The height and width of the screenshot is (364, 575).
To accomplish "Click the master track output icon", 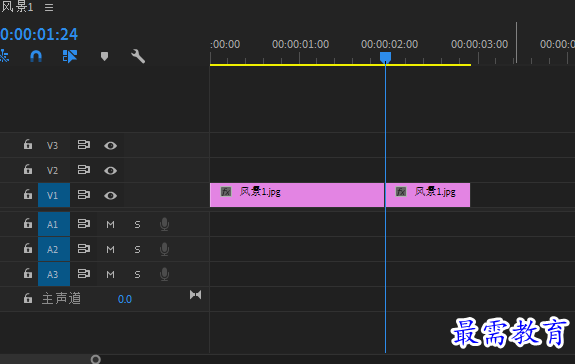I will tap(195, 295).
